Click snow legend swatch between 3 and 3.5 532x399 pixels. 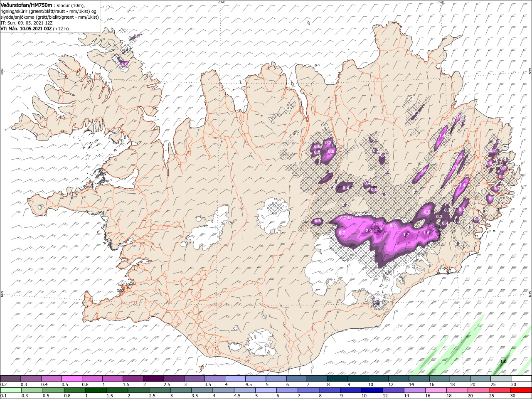194,379
